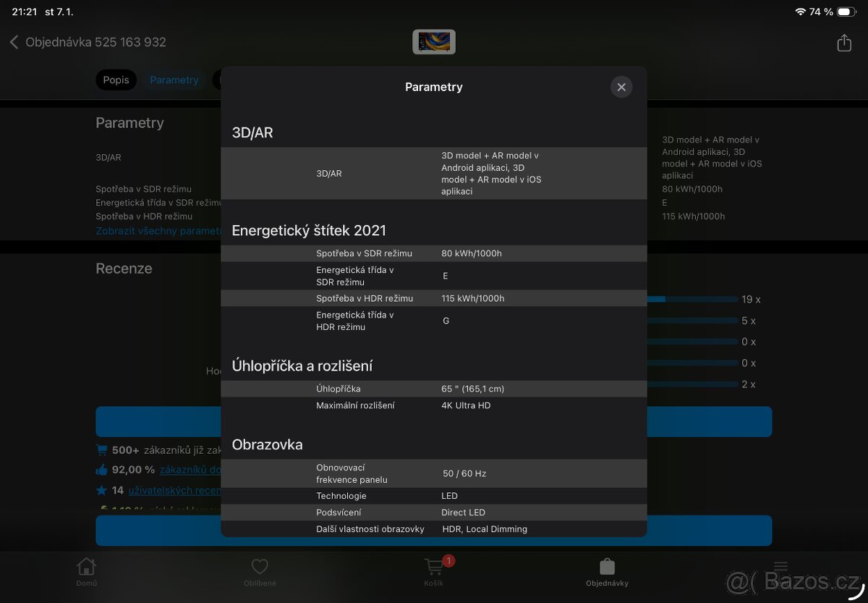Select the Parametry tab

pos(174,80)
